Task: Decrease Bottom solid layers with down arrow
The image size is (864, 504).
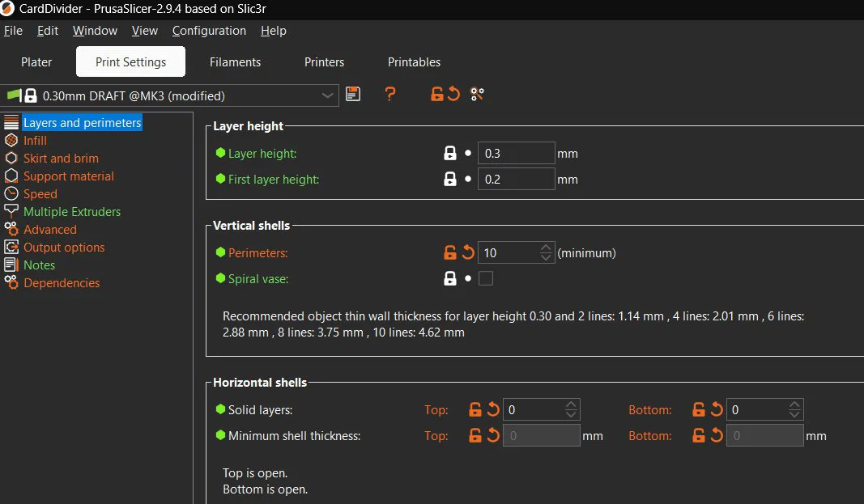Action: coord(794,414)
